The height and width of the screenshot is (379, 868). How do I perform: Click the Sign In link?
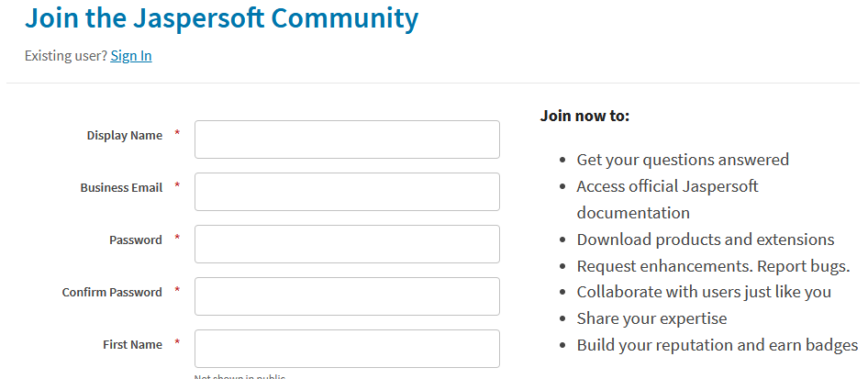click(x=131, y=56)
